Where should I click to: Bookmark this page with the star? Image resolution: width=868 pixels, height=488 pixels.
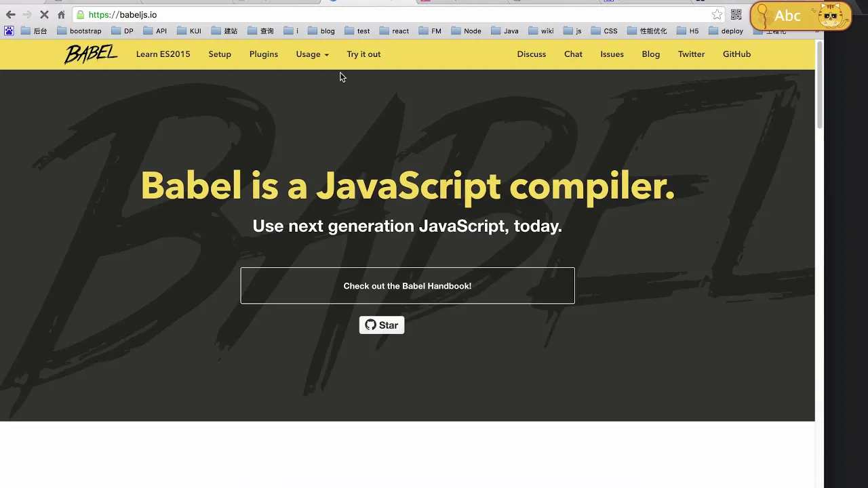click(x=717, y=14)
